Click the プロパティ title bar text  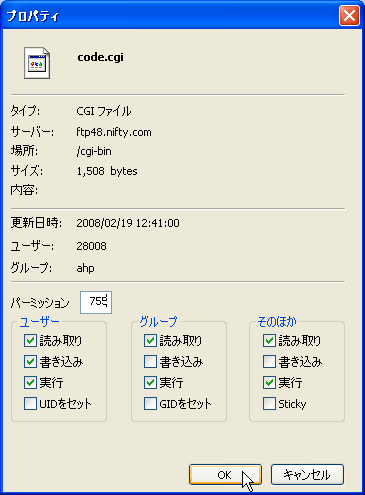tap(33, 16)
